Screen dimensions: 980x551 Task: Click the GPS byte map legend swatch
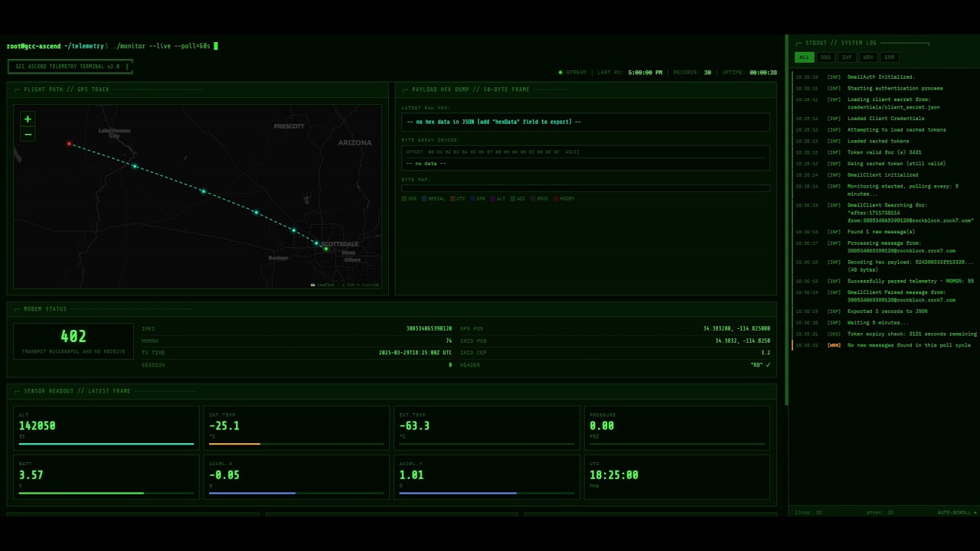point(473,199)
